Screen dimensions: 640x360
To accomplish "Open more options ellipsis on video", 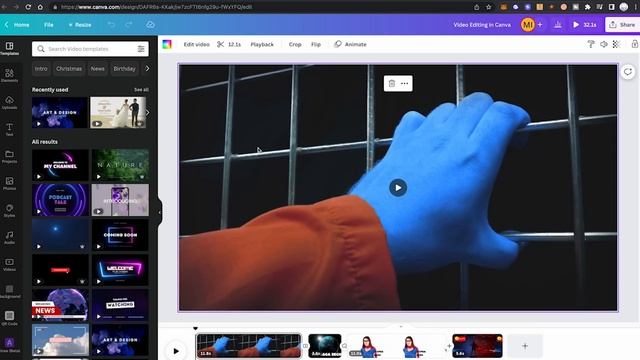I will point(404,83).
